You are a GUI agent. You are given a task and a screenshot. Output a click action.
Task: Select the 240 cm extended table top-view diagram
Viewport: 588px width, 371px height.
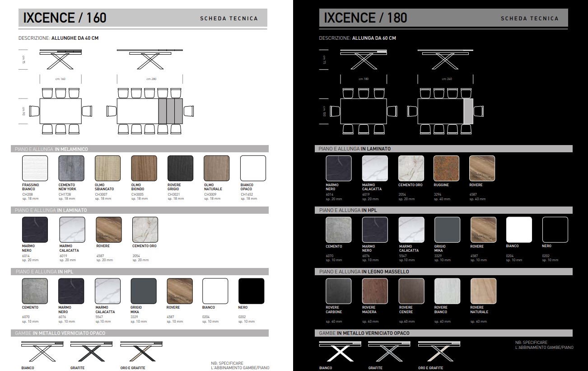(x=445, y=111)
